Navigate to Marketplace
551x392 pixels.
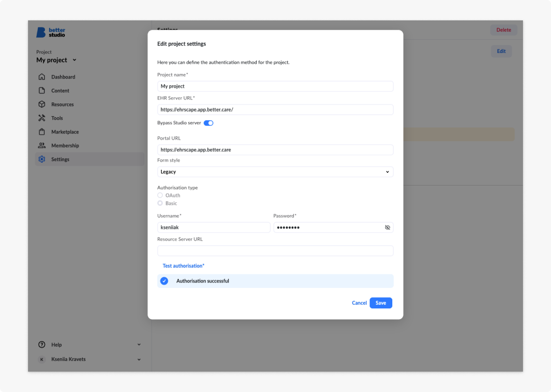90,132
